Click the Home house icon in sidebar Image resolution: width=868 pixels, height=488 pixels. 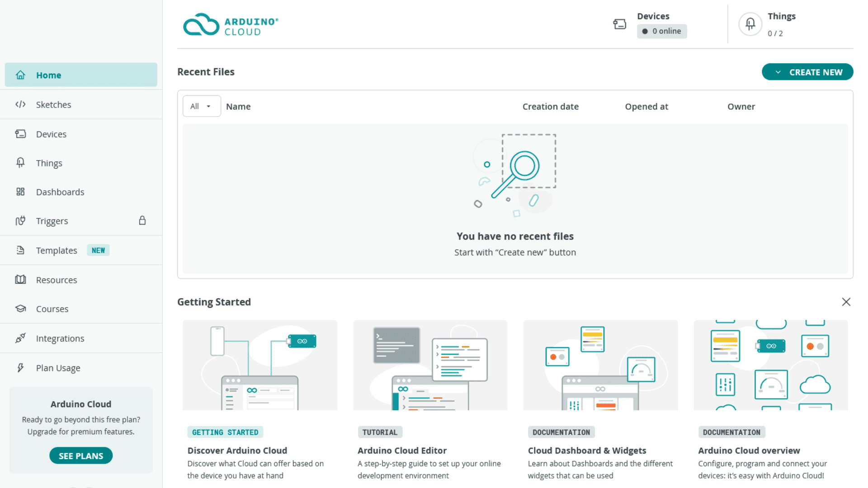[20, 75]
